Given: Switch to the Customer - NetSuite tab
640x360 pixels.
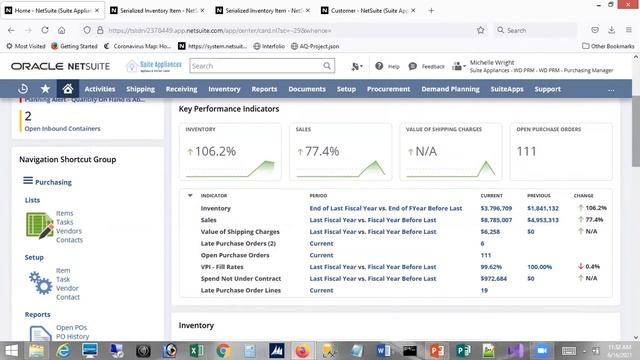Looking at the screenshot, I should [x=369, y=11].
